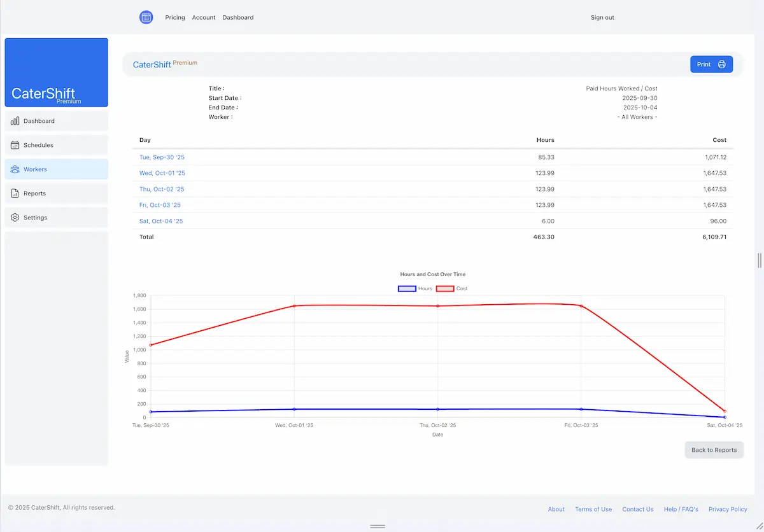Select Dashboard in the top navigation
The height and width of the screenshot is (532, 764).
[x=237, y=17]
